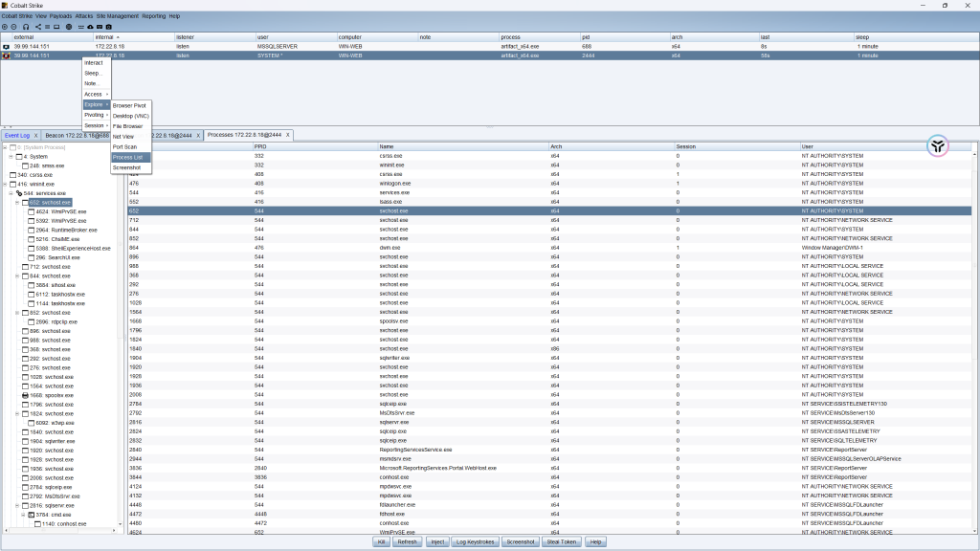Image resolution: width=980 pixels, height=551 pixels.
Task: Collapse the 416: wininit.exe tree node
Action: [x=5, y=185]
